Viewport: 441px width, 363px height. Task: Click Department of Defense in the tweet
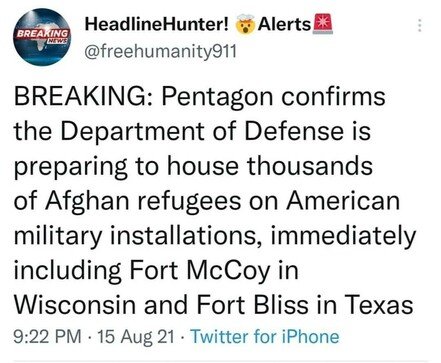[x=201, y=133]
